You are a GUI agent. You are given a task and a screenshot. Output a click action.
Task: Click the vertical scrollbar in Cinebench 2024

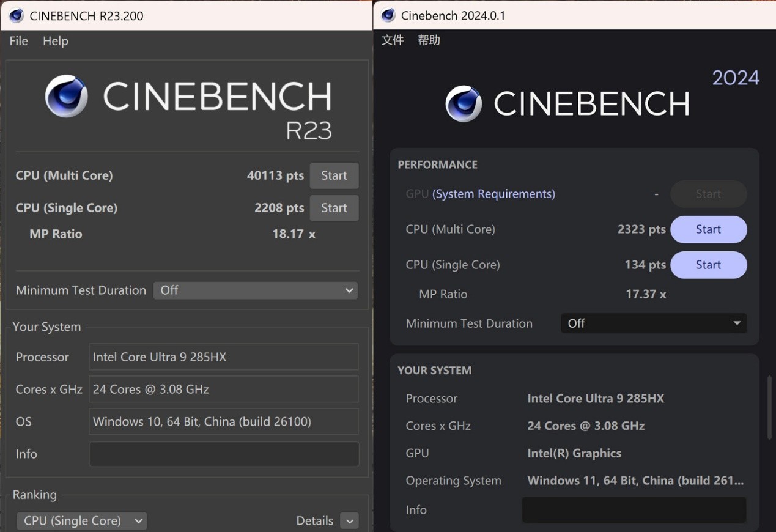pyautogui.click(x=769, y=407)
